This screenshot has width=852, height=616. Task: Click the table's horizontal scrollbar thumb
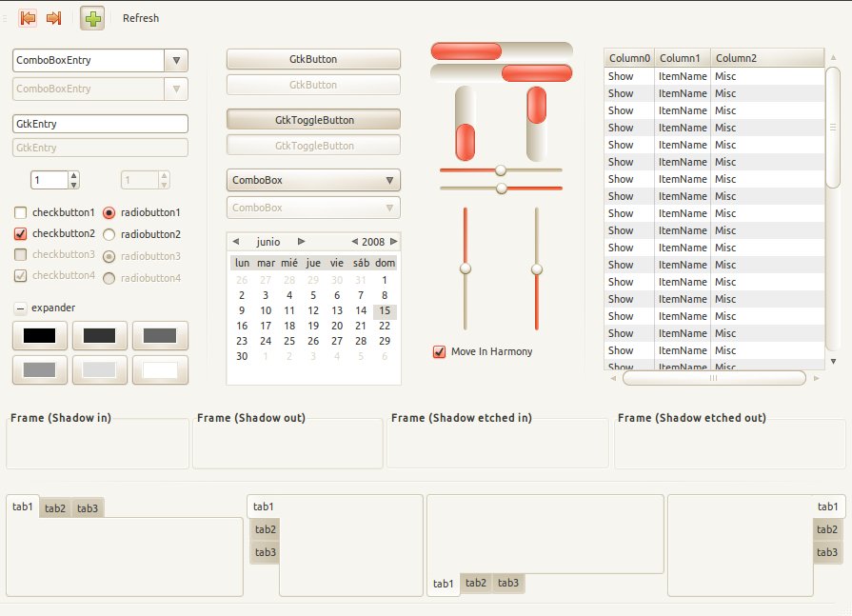714,378
